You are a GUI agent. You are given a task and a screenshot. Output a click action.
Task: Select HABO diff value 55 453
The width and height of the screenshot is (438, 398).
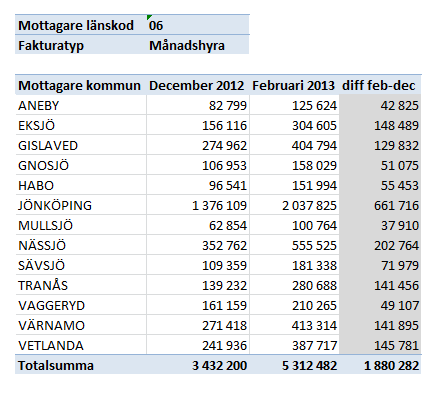point(399,186)
